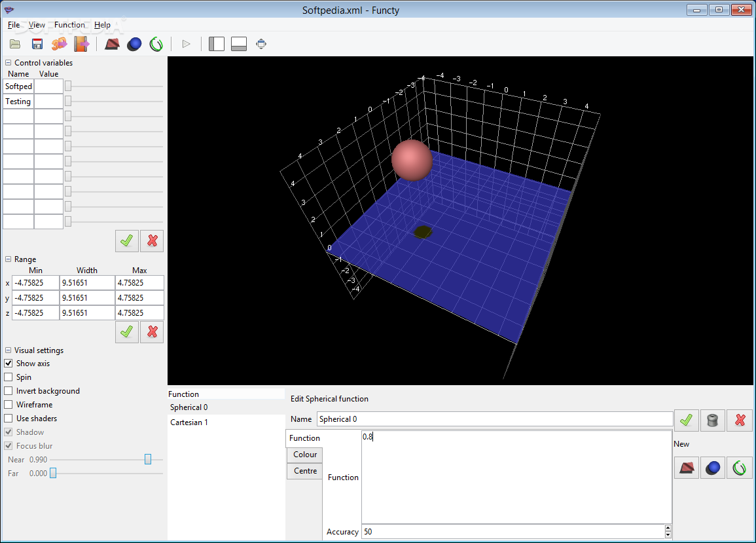Switch to the Colour tab

305,455
